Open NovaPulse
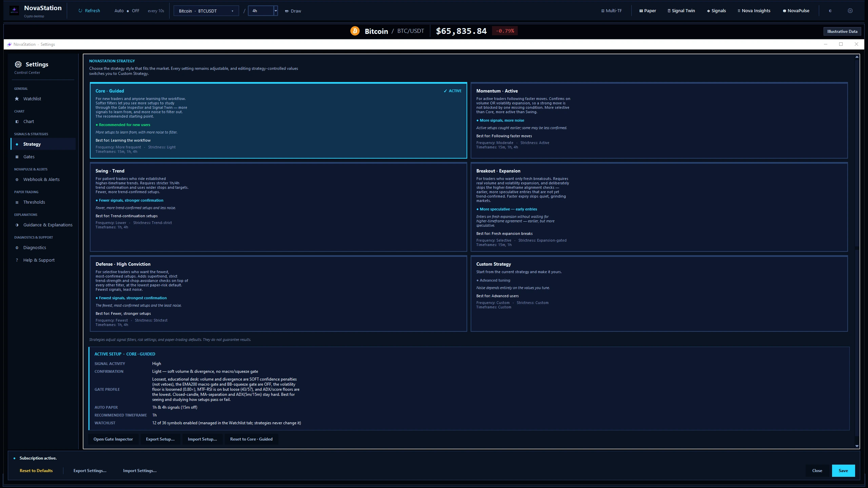This screenshot has height=488, width=868. click(796, 11)
